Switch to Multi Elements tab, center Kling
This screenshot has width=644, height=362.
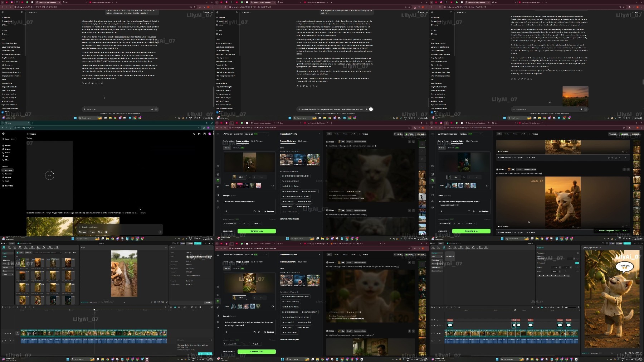pos(257,141)
